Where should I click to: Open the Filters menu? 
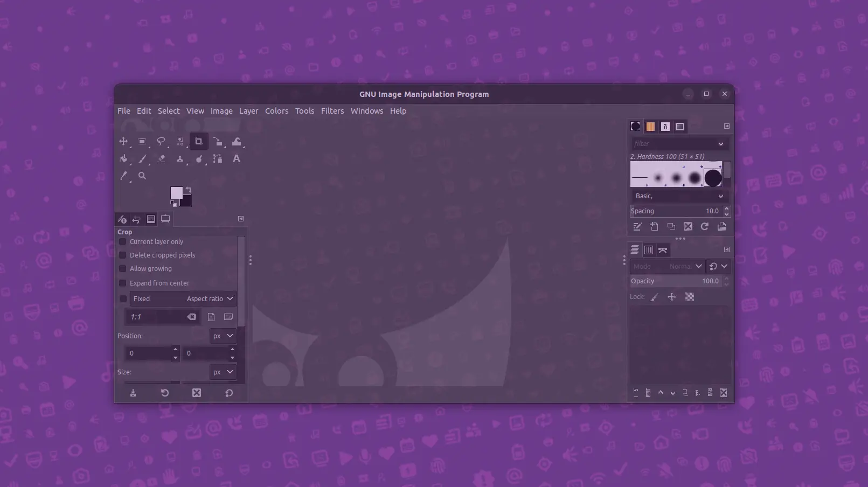click(x=332, y=110)
